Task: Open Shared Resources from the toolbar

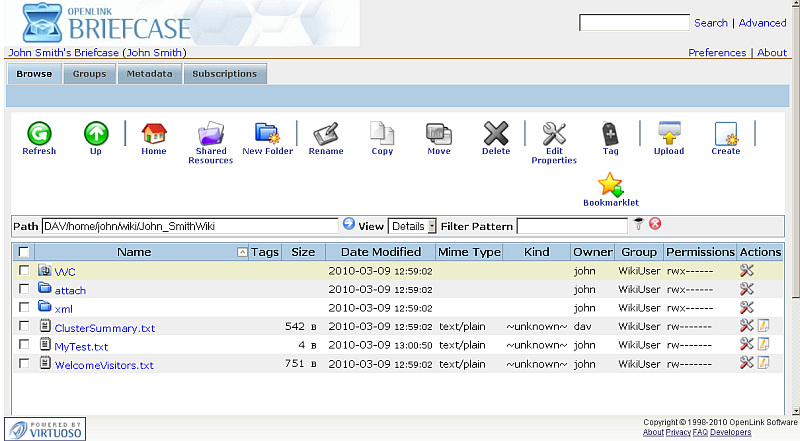Action: [210, 134]
